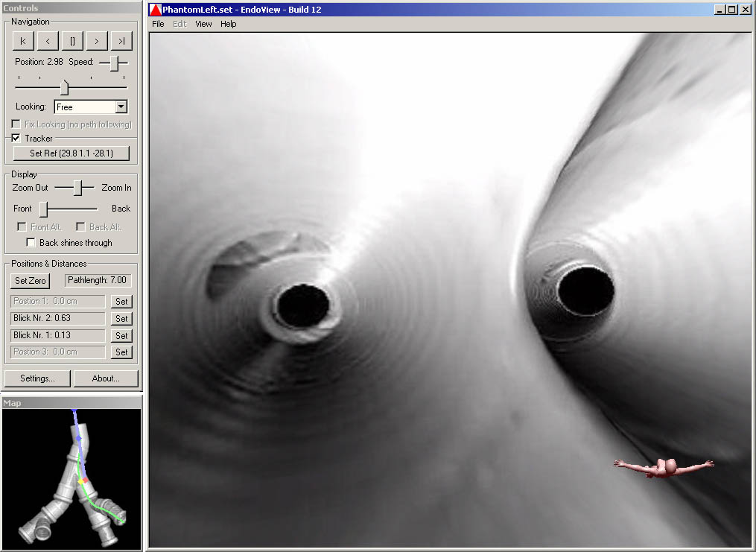Click the red EndoView icon in the title bar
Viewport: 756px width, 552px height.
(x=156, y=10)
